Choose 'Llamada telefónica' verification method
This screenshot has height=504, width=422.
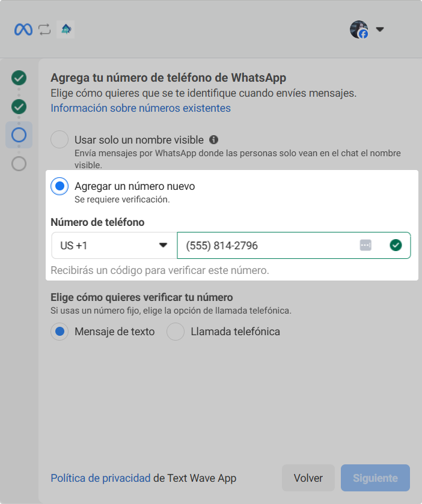[x=176, y=332]
